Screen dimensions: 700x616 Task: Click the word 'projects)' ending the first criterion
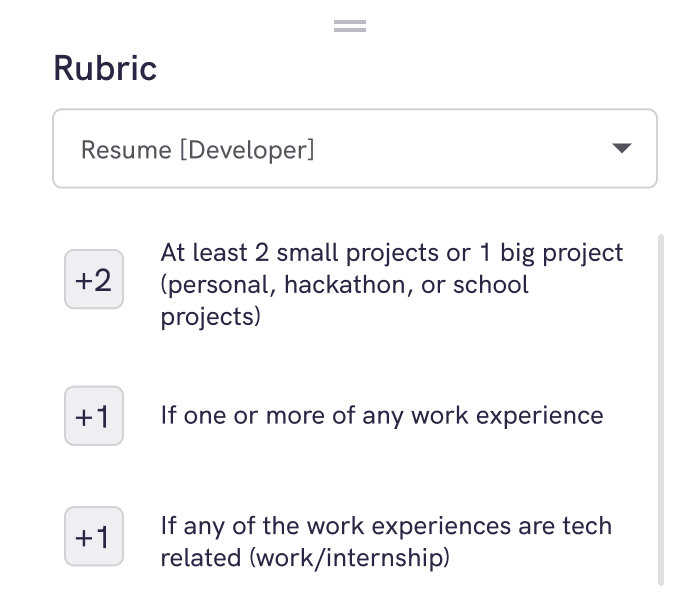[211, 317]
